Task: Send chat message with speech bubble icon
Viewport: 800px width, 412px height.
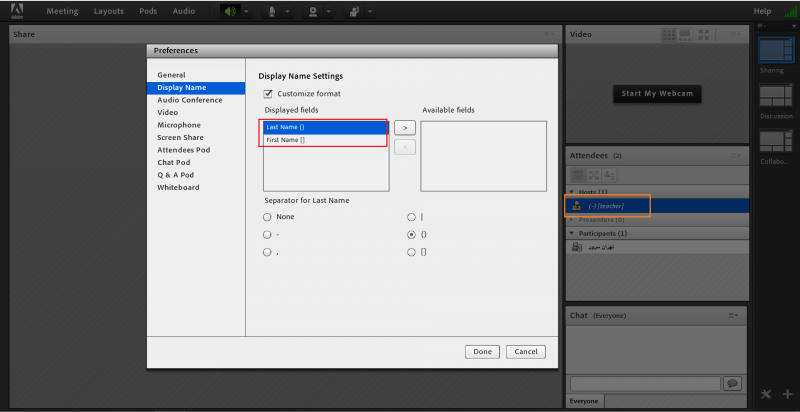Action: pos(732,383)
